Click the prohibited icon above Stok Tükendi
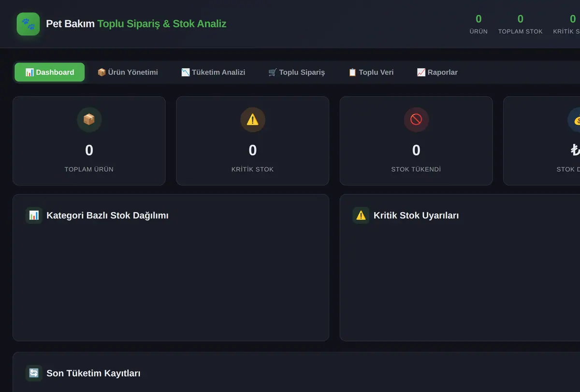The image size is (580, 392). (416, 119)
